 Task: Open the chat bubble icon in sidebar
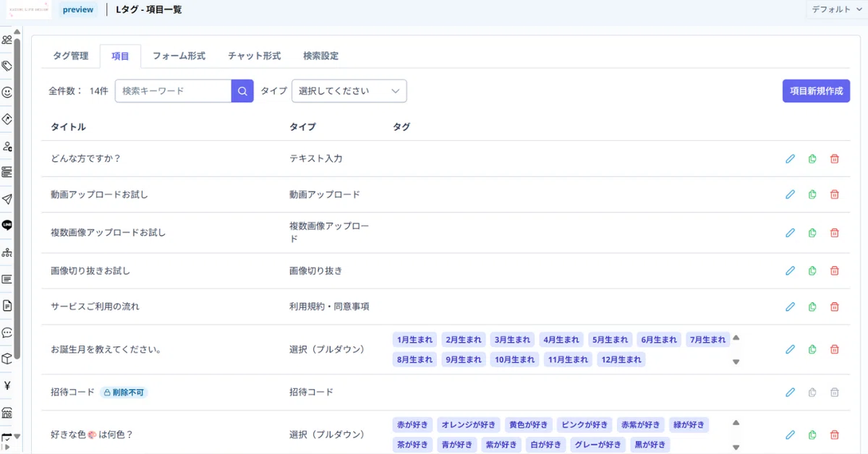point(7,333)
